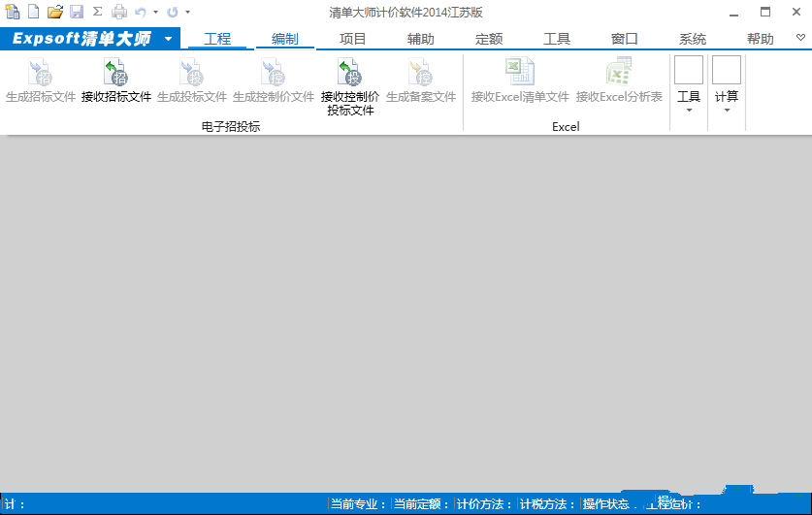Viewport: 812px width, 515px height.
Task: Close the 清单大师 window
Action: [x=796, y=12]
